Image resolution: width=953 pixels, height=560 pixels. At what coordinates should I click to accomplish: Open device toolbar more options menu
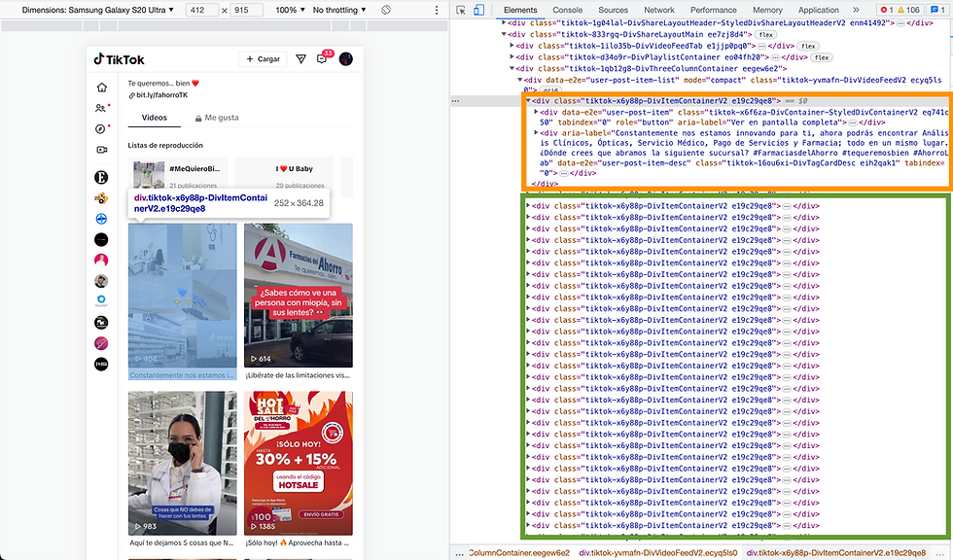(x=437, y=10)
